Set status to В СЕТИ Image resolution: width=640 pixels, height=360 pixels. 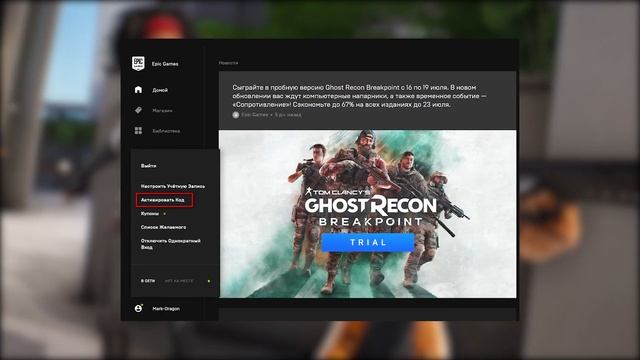click(x=148, y=281)
